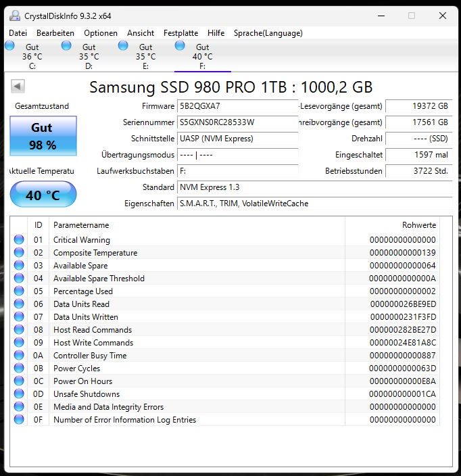Open the Optionen menu
The height and width of the screenshot is (476, 461).
click(x=101, y=32)
